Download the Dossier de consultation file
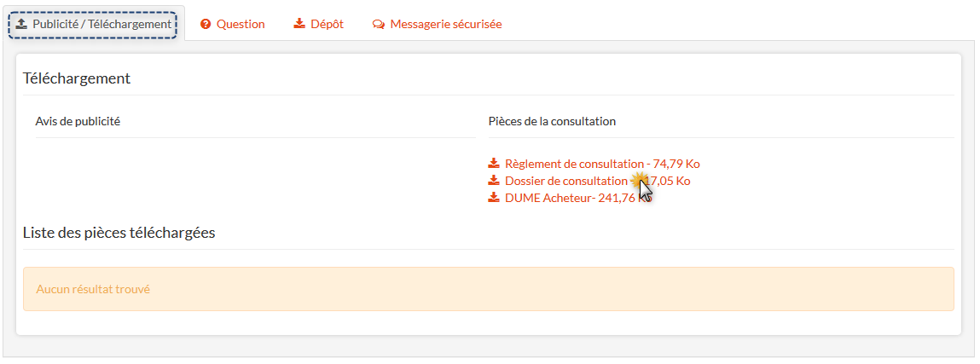This screenshot has width=980, height=364. [x=565, y=181]
